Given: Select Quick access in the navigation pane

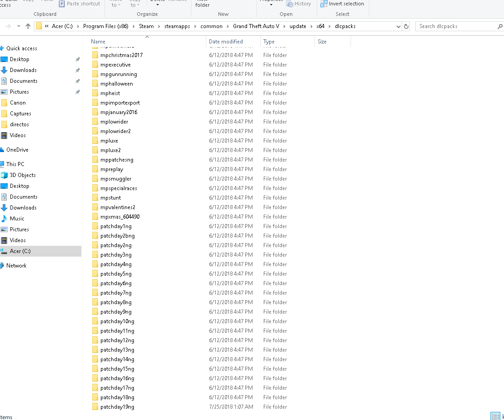Looking at the screenshot, I should click(22, 48).
